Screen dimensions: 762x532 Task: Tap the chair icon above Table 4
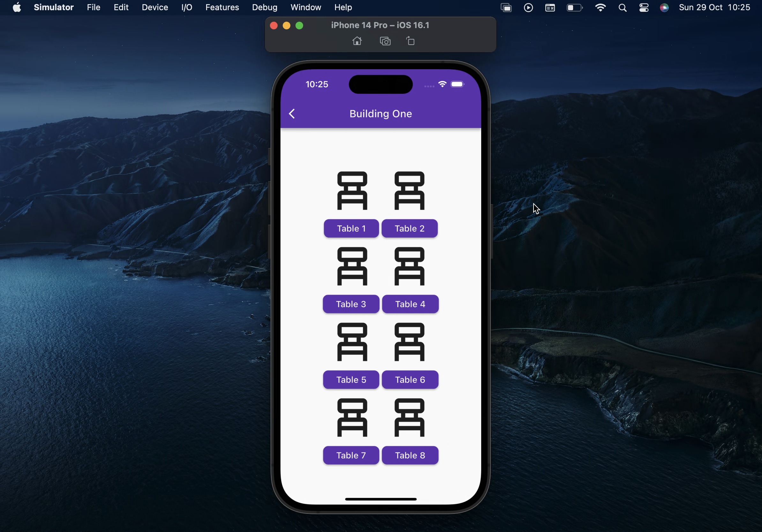click(x=409, y=266)
